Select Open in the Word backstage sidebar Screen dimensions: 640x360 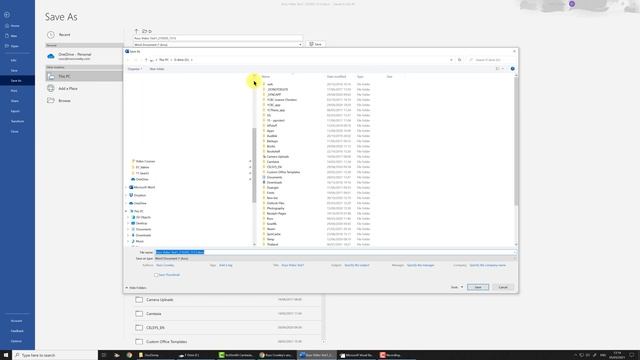click(12, 46)
